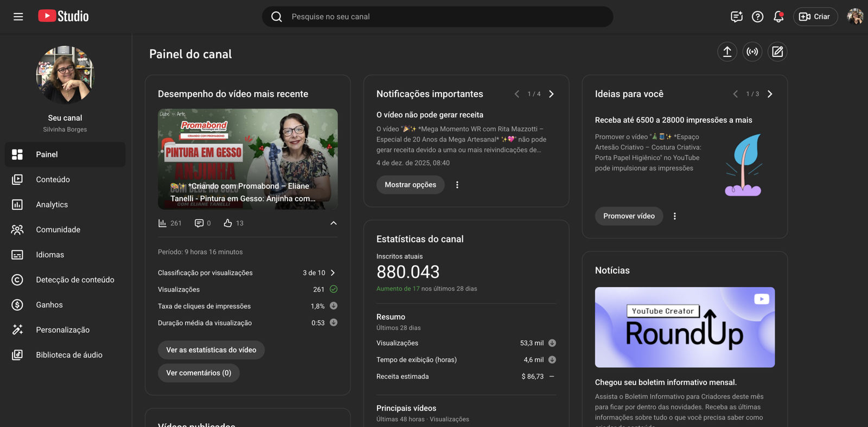Click the send feedback icon
The height and width of the screenshot is (427, 868).
pos(736,17)
